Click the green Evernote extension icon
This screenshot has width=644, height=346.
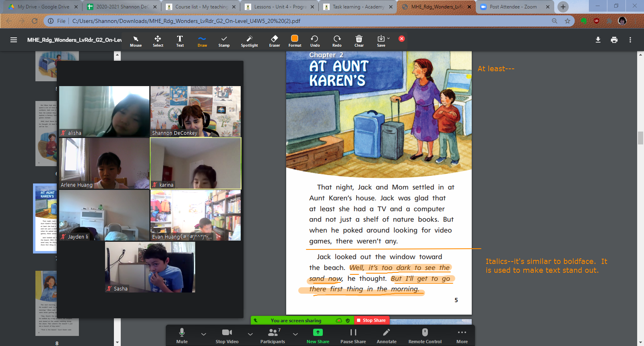click(584, 21)
